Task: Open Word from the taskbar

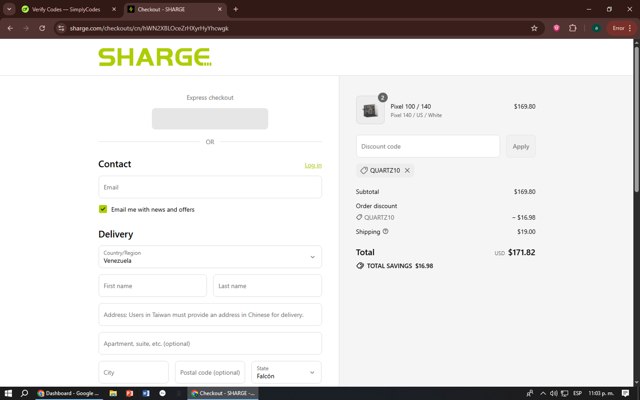Action: (146, 393)
